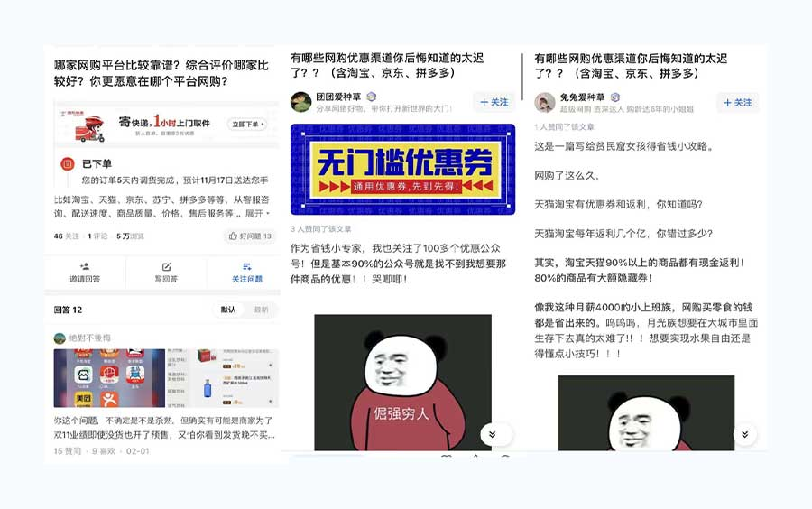Tap the 邀请回答 invite icon
Viewport: 812px width, 509px height.
85,266
